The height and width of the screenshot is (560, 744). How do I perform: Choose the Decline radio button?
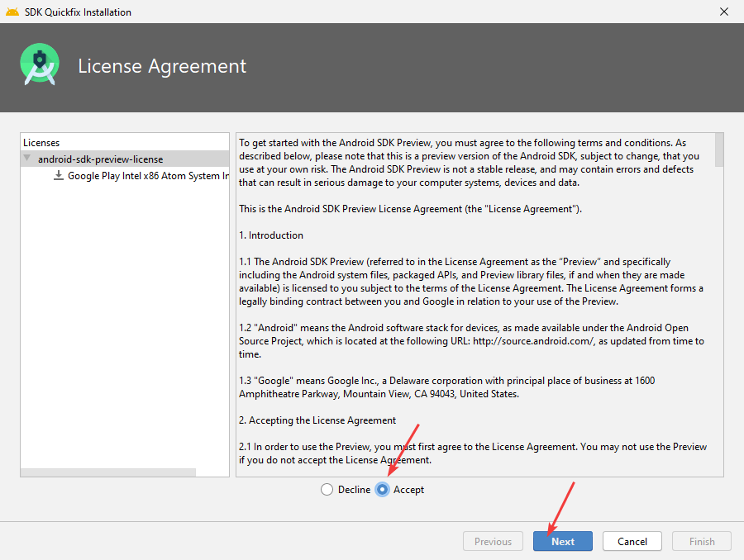327,490
